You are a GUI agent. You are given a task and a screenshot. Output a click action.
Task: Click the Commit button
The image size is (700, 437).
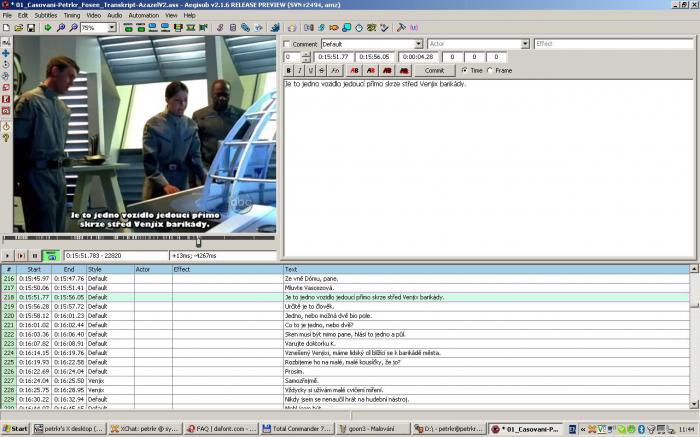434,71
